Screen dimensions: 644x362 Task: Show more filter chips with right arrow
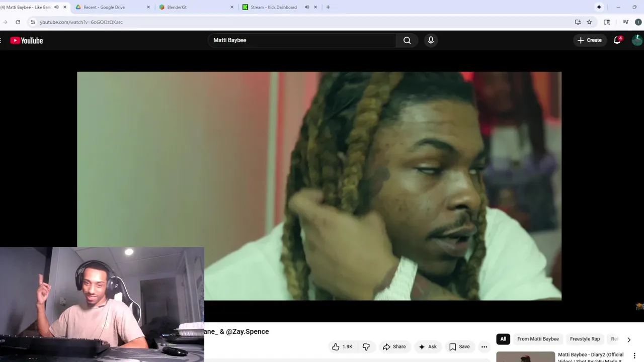coord(628,339)
